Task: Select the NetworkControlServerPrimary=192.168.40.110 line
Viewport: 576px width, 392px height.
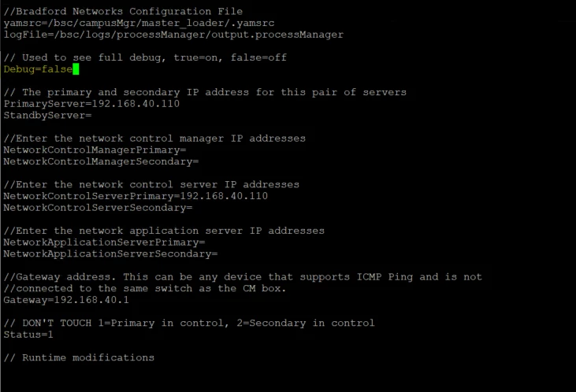Action: (x=136, y=196)
